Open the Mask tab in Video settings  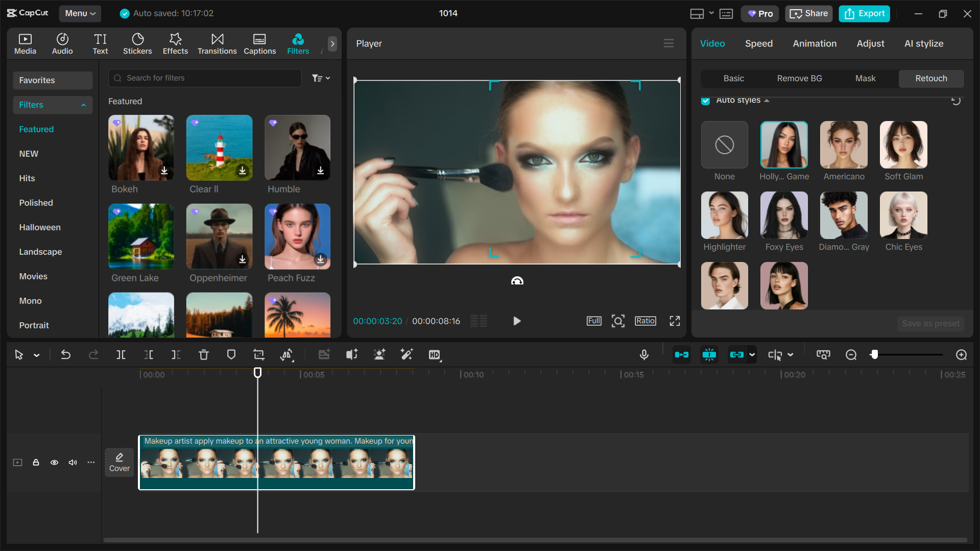865,78
